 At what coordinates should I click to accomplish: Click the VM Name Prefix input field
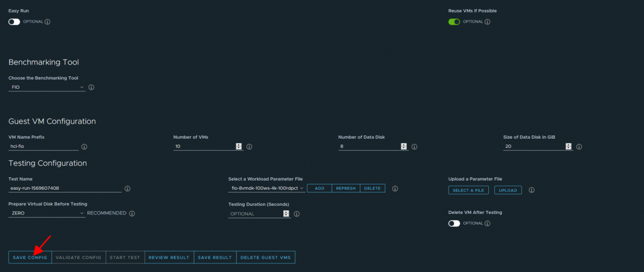click(x=43, y=146)
